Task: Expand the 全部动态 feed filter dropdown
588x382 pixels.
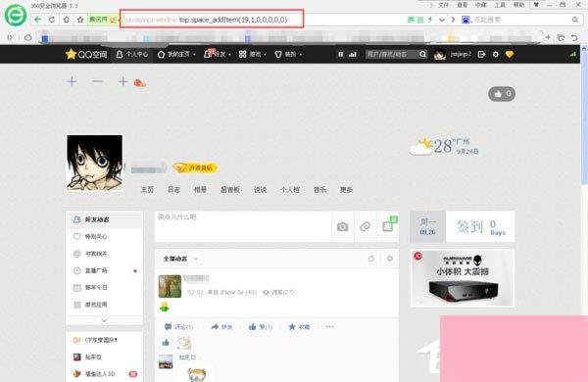Action: click(180, 259)
